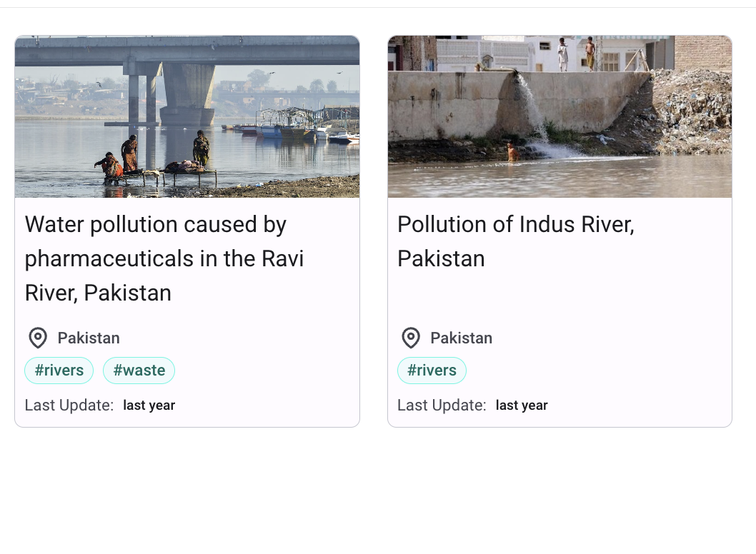Click the location pin icon on Ravi River card
The height and width of the screenshot is (554, 756).
[38, 338]
